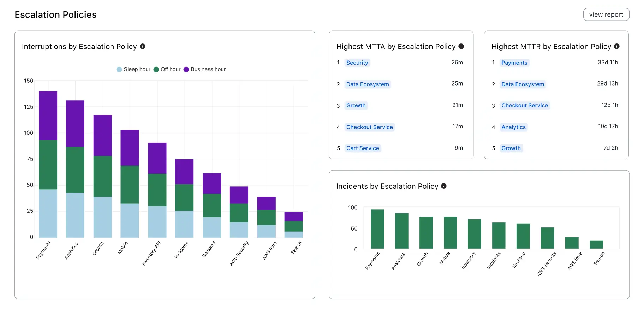Open Security link in MTTA list
Screen dimensions: 644x309
pos(357,63)
